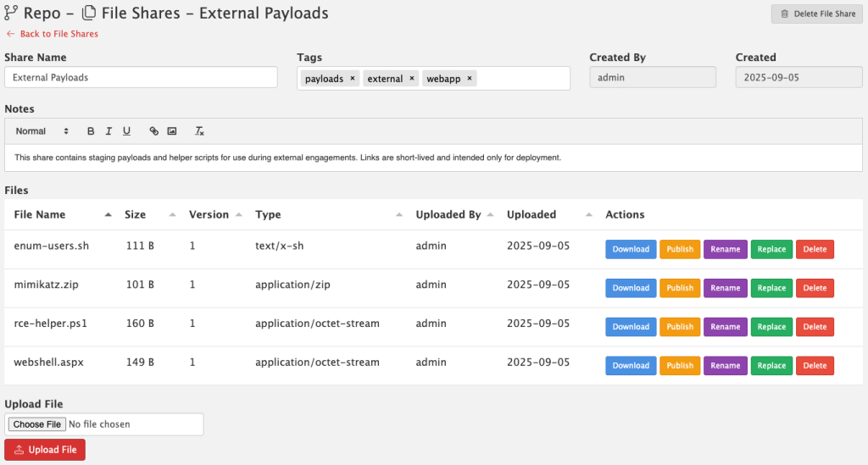Insert a link in the Notes editor
The image size is (868, 465).
153,131
